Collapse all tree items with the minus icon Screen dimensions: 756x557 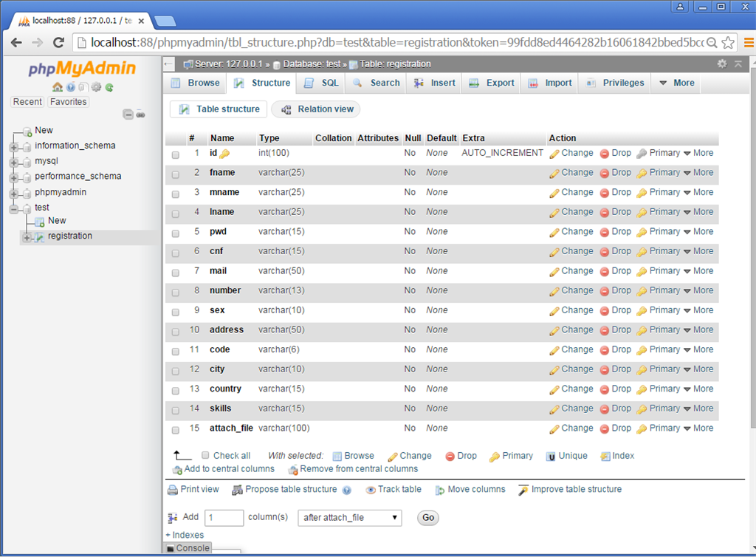tap(128, 115)
